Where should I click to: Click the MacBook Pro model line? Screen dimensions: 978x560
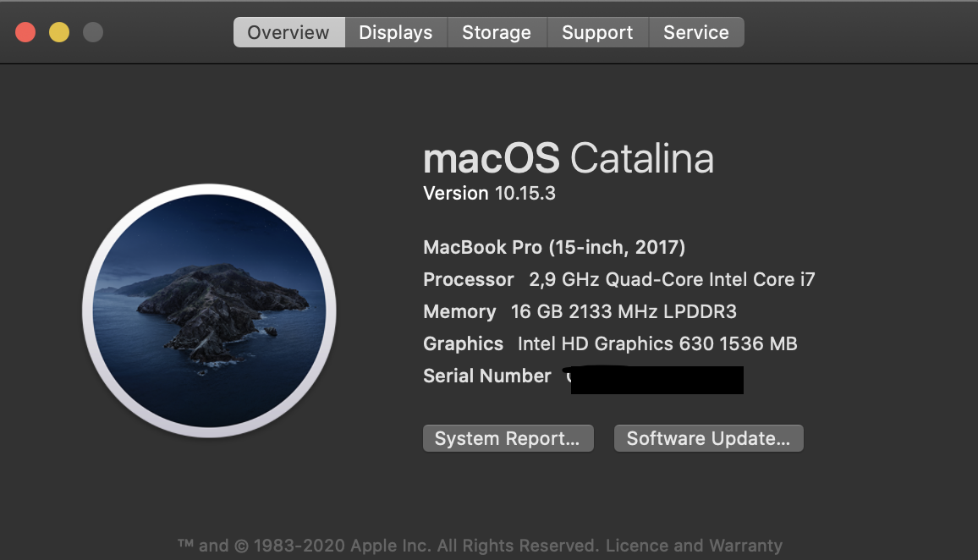(553, 247)
